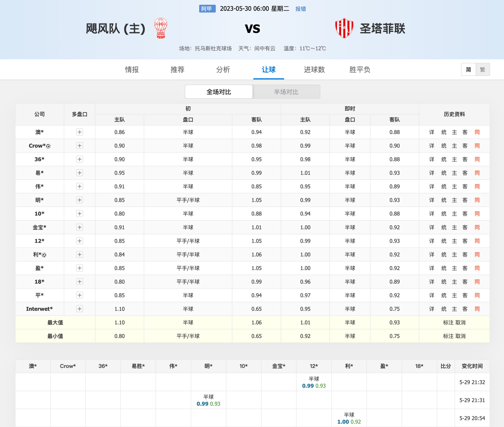
Task: Click the 金宝* company name in odds table
Action: pyautogui.click(x=39, y=227)
